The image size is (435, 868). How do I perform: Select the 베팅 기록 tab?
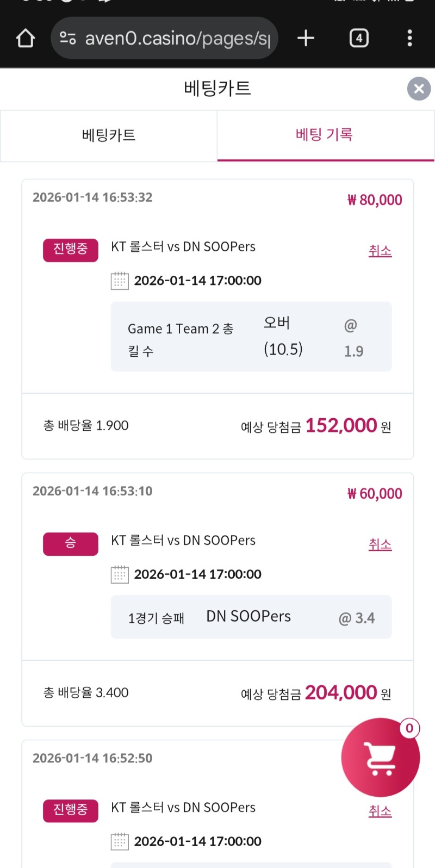pos(325,135)
